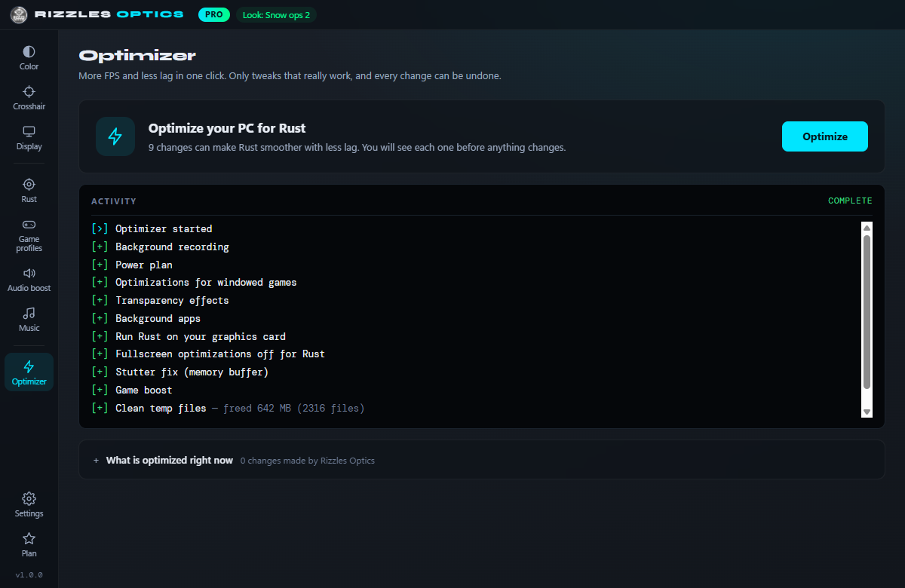Open the Rust section in the sidebar
Viewport: 905px width, 588px height.
(x=29, y=190)
